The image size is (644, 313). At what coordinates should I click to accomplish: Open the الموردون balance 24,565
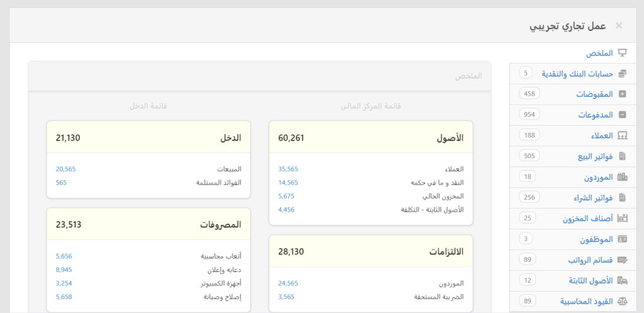point(288,283)
